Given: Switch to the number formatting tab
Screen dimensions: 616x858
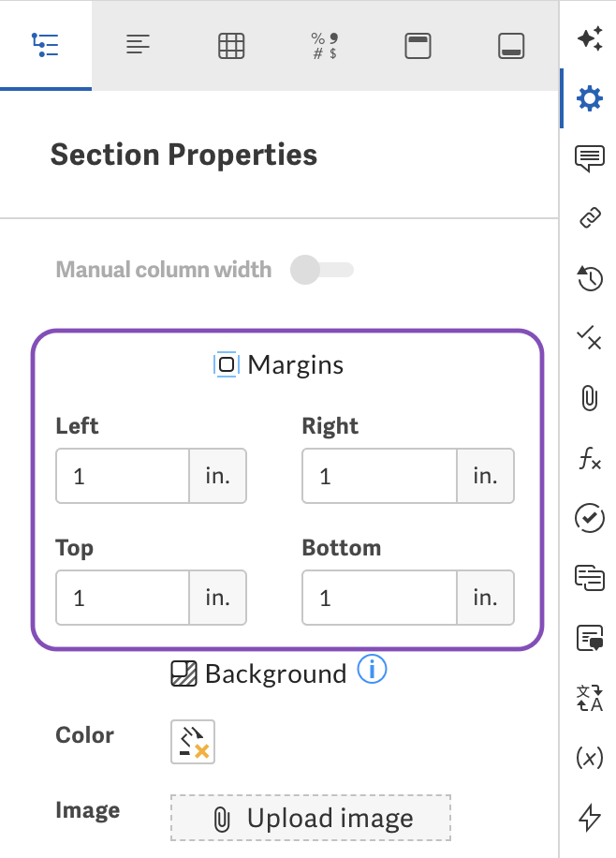Looking at the screenshot, I should pos(323,44).
